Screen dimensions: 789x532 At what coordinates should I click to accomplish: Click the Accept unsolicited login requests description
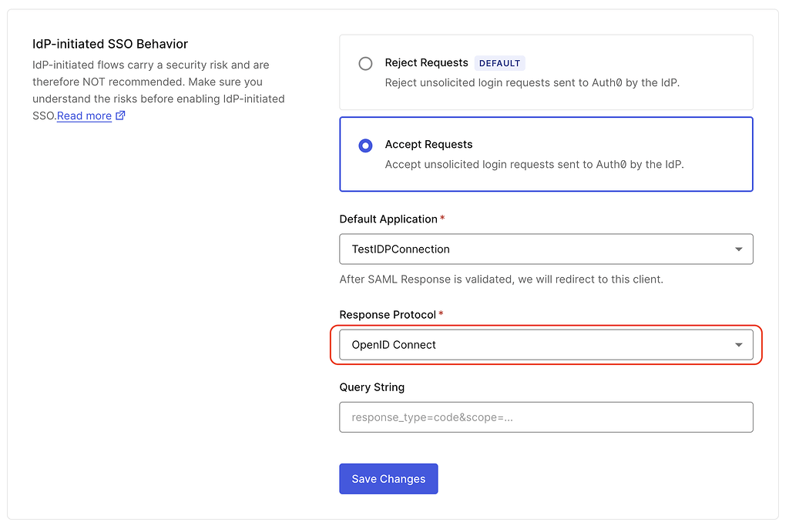point(534,164)
